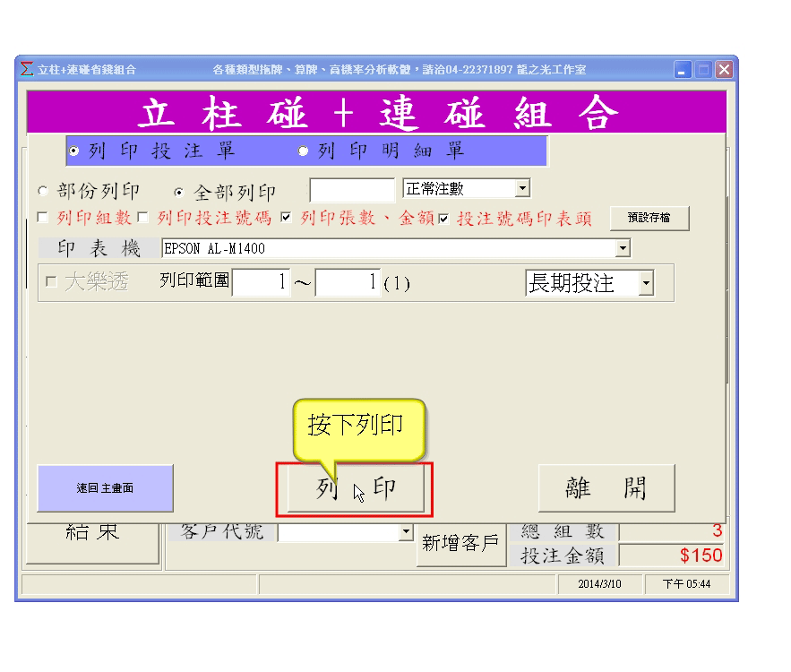Uncheck the 列印張數、金額 checkbox
Image resolution: width=791 pixels, height=672 pixels.
287,218
